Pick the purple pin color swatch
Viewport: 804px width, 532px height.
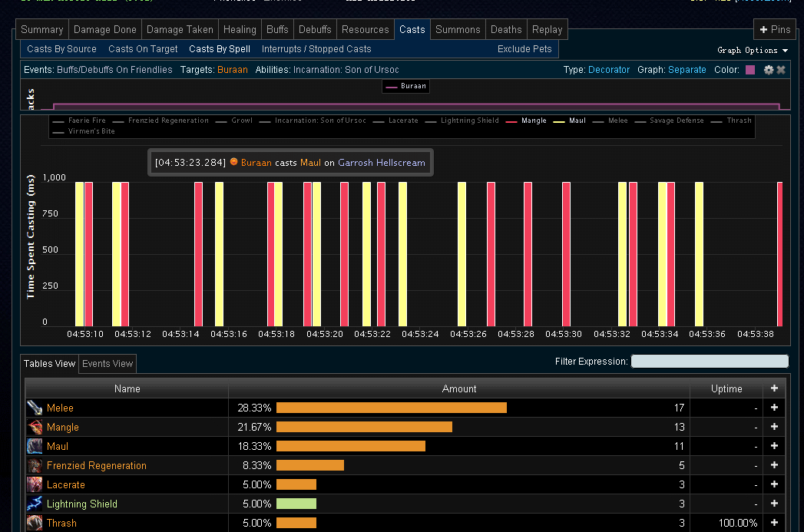pos(750,70)
